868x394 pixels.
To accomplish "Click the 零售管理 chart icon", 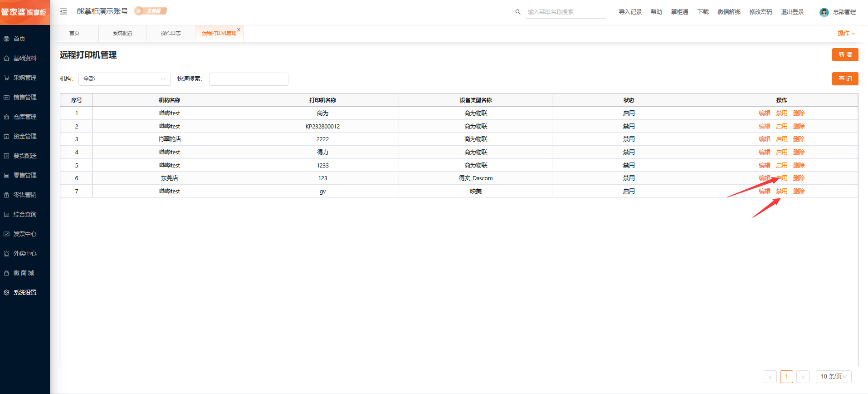I will (x=6, y=175).
